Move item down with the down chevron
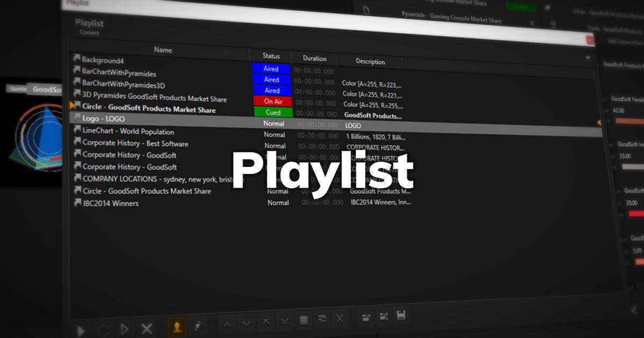This screenshot has height=338, width=644. pos(246,323)
